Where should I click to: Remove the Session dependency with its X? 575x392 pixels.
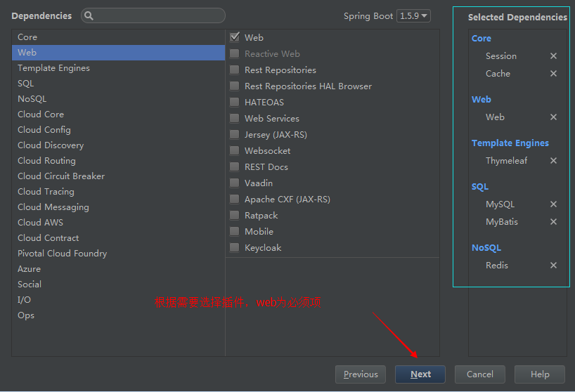(553, 55)
